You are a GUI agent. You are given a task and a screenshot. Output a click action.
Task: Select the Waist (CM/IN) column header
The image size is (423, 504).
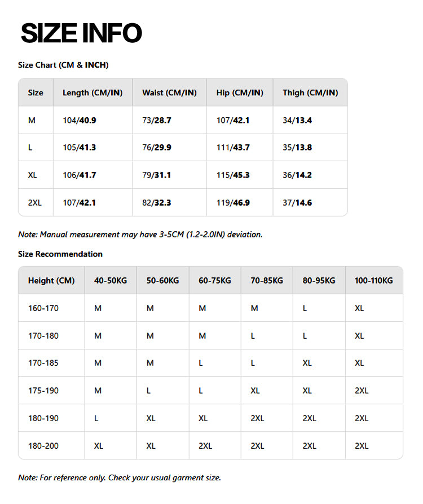tap(169, 92)
